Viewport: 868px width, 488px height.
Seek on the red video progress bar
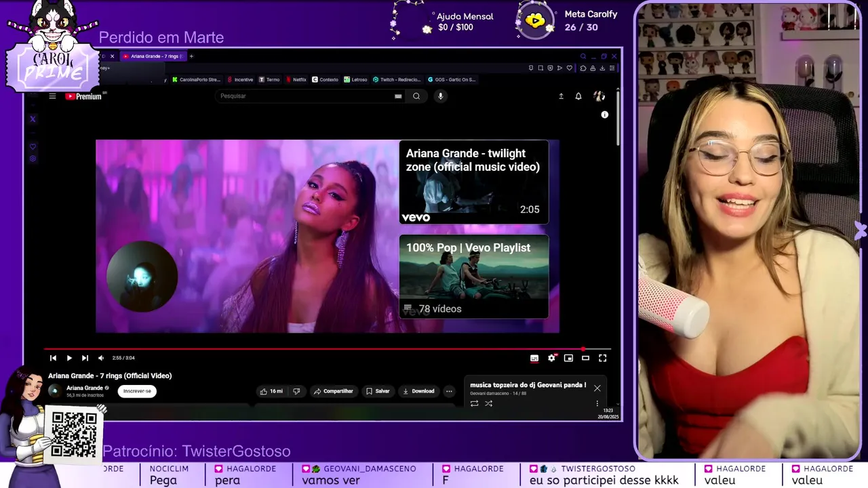coord(328,349)
